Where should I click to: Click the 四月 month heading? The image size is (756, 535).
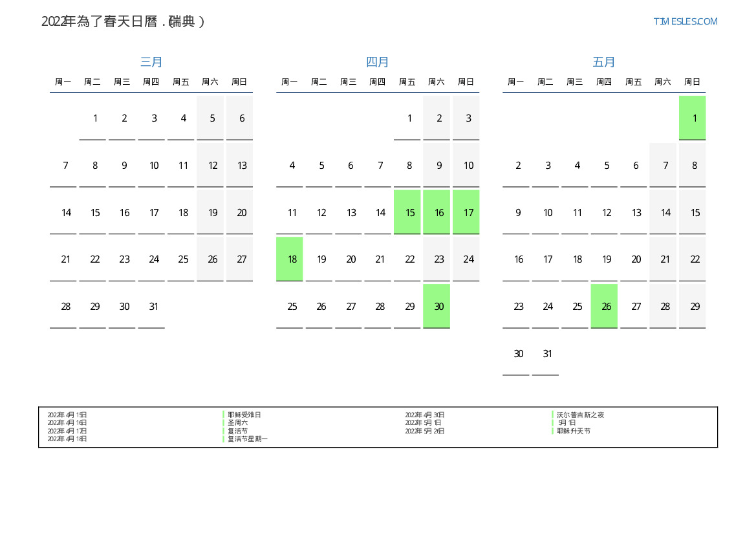click(378, 62)
